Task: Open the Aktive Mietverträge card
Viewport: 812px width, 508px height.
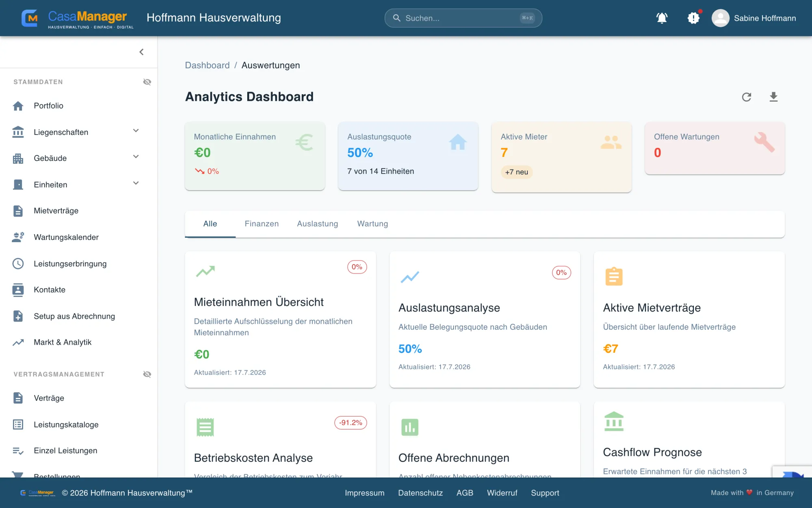Action: (x=689, y=319)
